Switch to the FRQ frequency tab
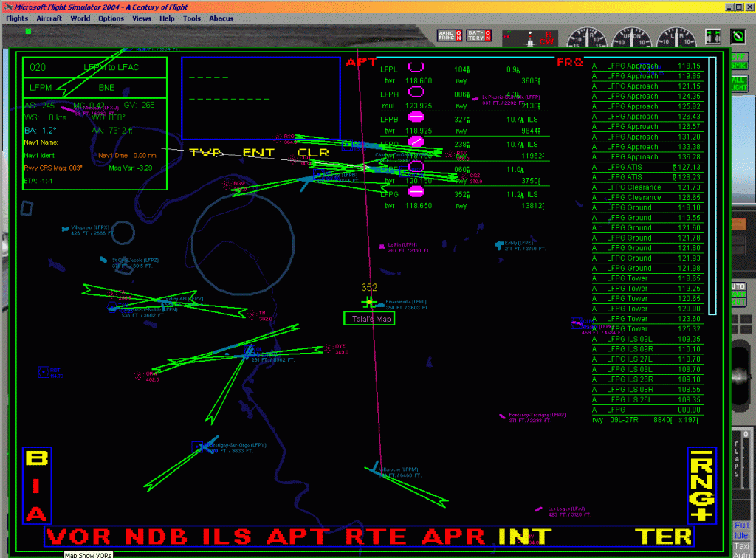This screenshot has height=558, width=756. 570,63
